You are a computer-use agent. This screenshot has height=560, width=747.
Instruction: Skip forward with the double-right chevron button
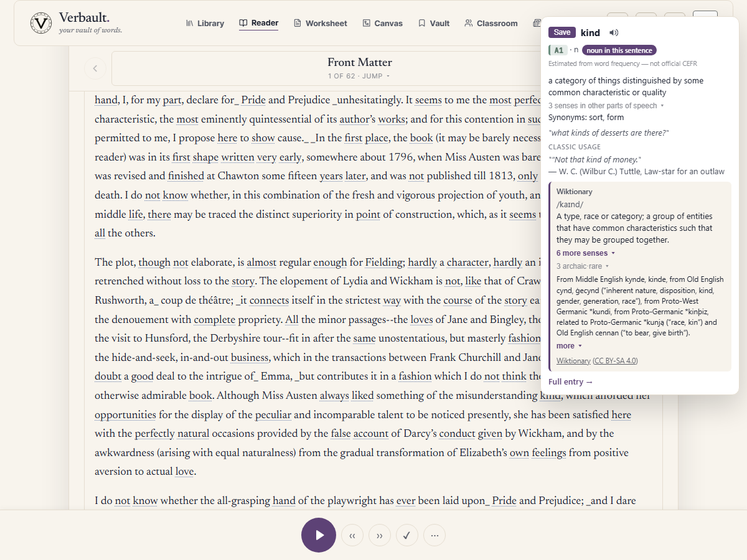(x=380, y=535)
